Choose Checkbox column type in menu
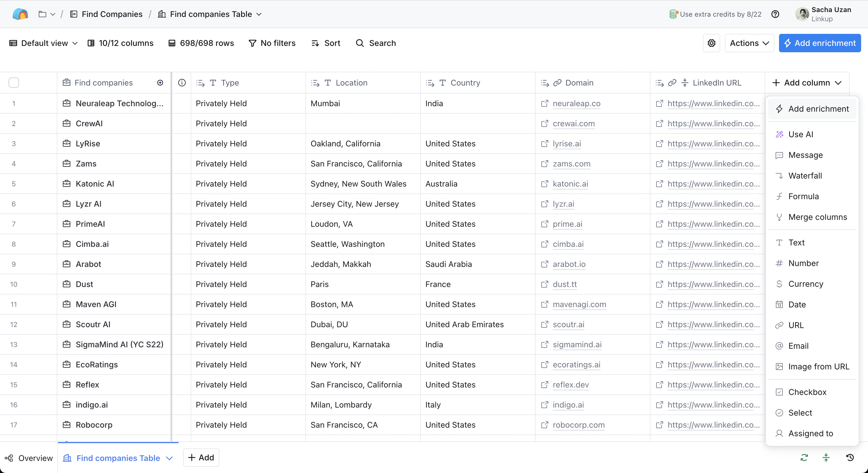The image size is (868, 473). [x=807, y=392]
